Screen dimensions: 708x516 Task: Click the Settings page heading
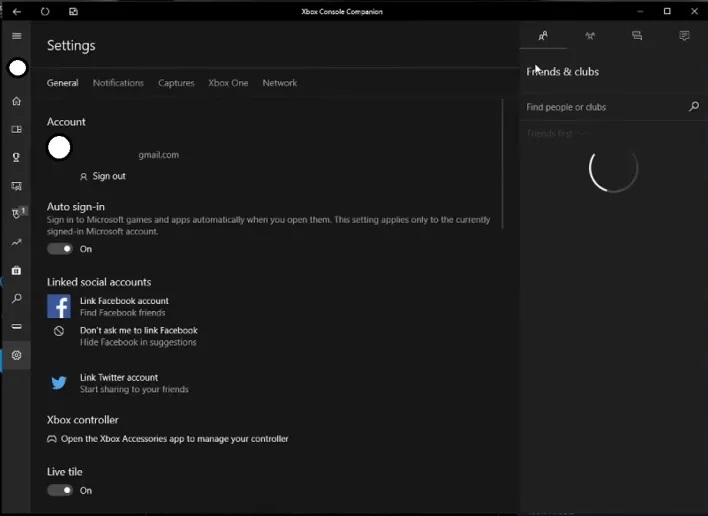tap(71, 45)
